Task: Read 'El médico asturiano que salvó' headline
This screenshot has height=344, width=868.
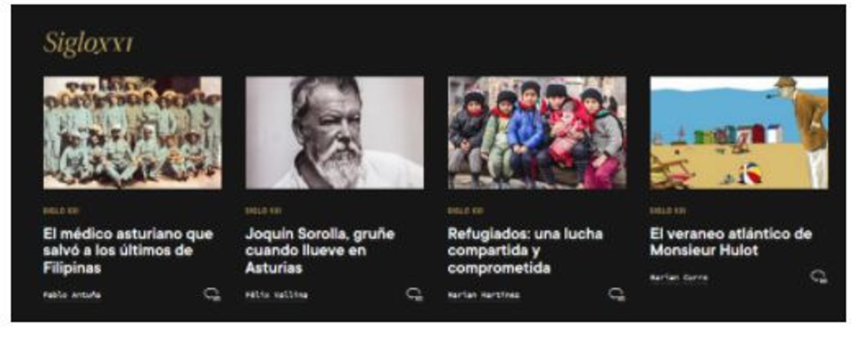Action: (x=128, y=250)
